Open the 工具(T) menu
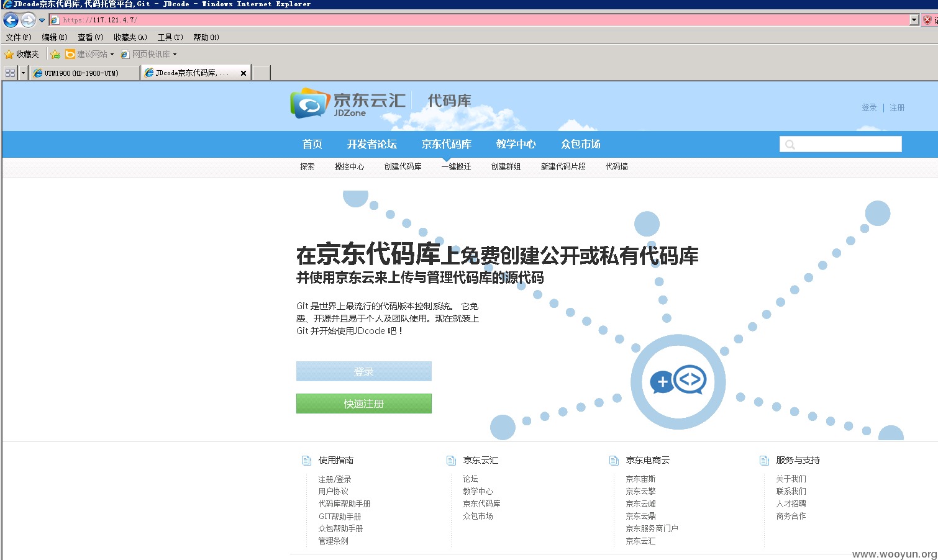 click(x=170, y=37)
